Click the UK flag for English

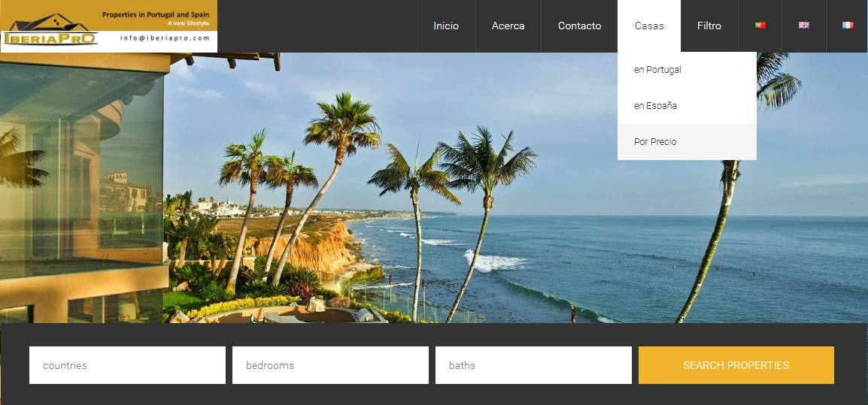click(804, 26)
